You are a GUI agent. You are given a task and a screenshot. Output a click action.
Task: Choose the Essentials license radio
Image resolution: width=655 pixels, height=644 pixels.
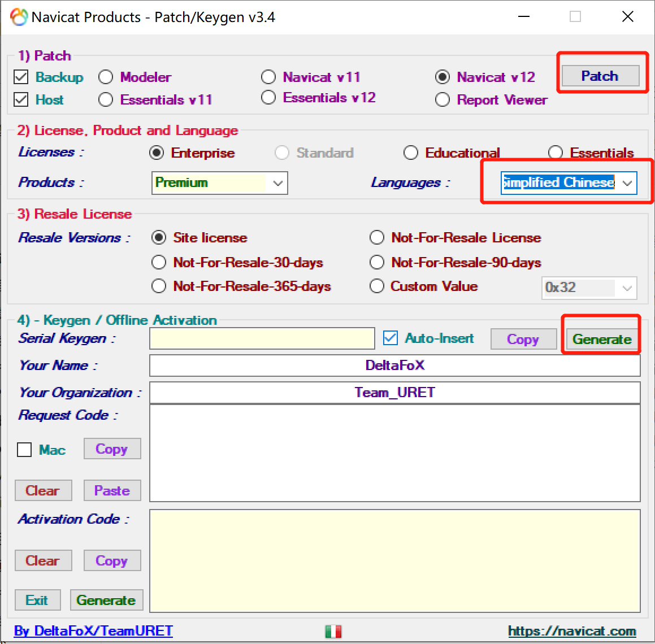(x=556, y=153)
